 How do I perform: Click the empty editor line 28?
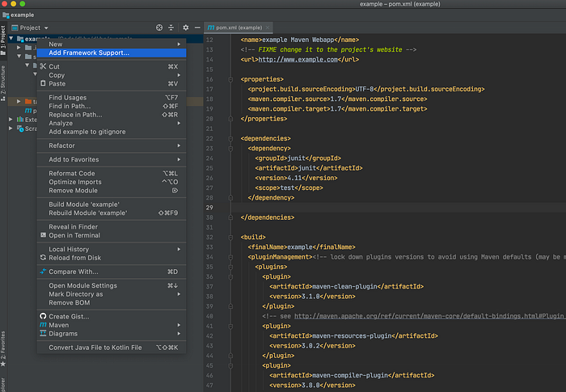pyautogui.click(x=364, y=207)
